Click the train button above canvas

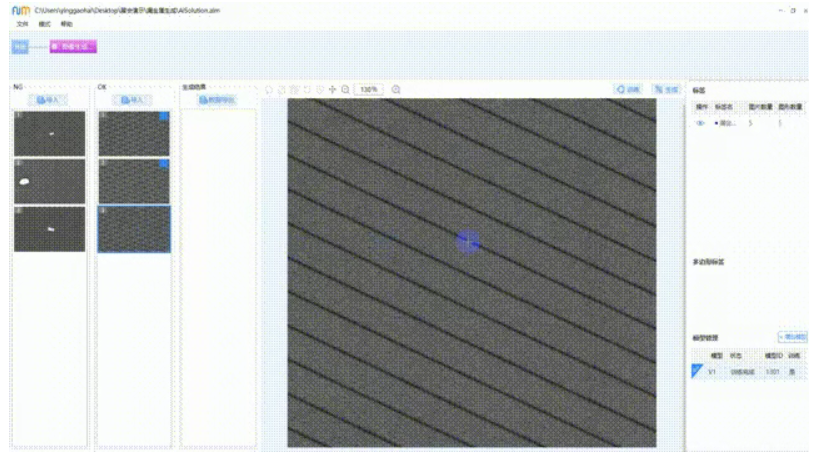(628, 89)
